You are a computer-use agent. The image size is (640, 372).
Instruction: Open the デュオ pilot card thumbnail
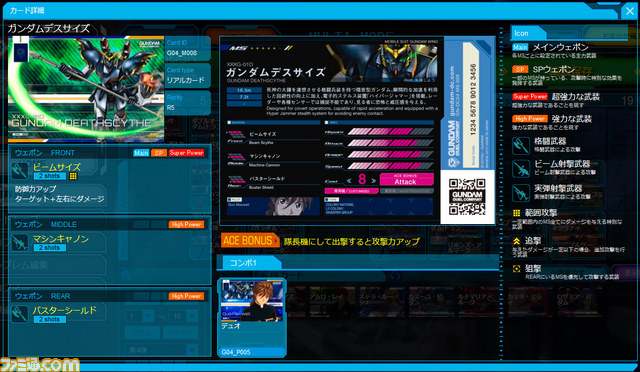252,317
